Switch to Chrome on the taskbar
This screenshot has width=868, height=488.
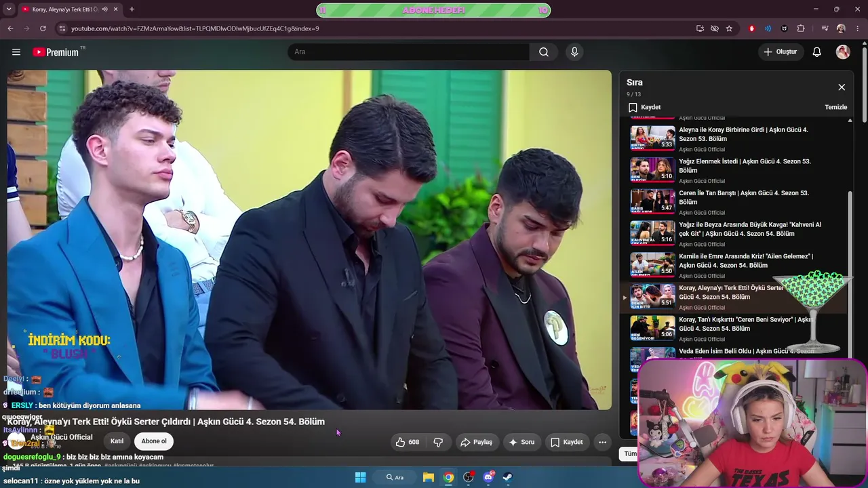coord(448,477)
